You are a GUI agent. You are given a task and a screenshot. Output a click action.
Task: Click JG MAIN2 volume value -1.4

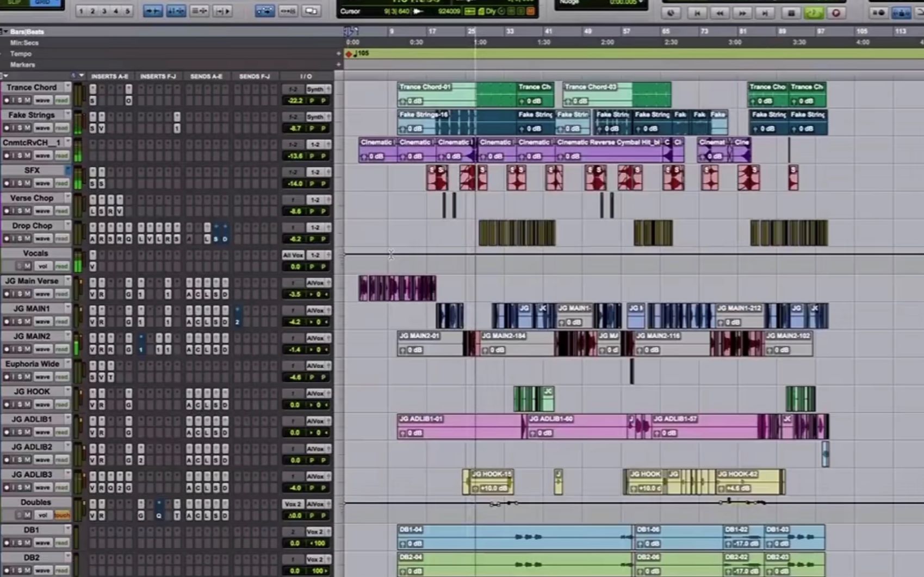pyautogui.click(x=295, y=349)
